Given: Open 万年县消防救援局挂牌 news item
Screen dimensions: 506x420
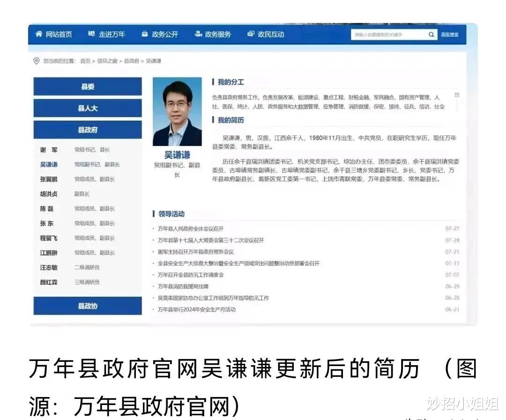Looking at the screenshot, I should [x=183, y=286].
